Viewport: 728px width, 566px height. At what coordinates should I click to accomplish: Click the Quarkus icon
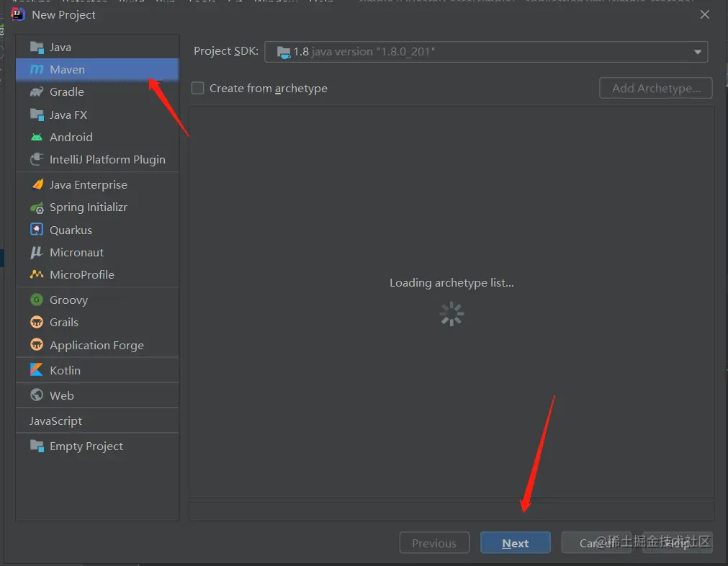37,230
